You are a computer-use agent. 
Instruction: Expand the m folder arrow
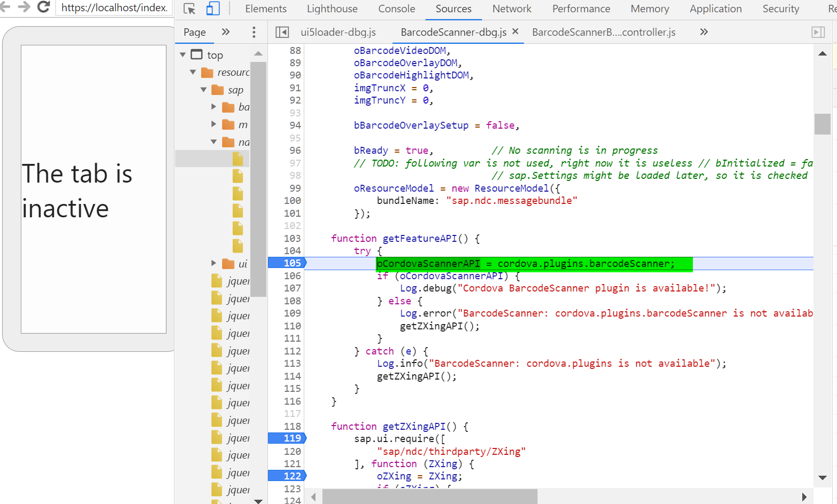(214, 124)
